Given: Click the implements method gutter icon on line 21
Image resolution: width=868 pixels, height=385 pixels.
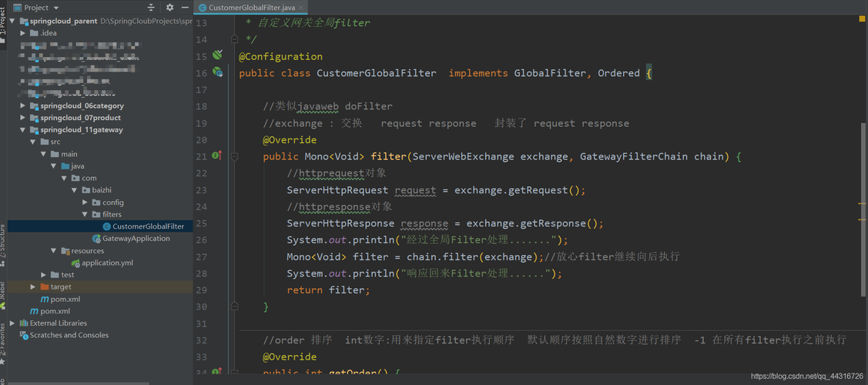Looking at the screenshot, I should 217,156.
